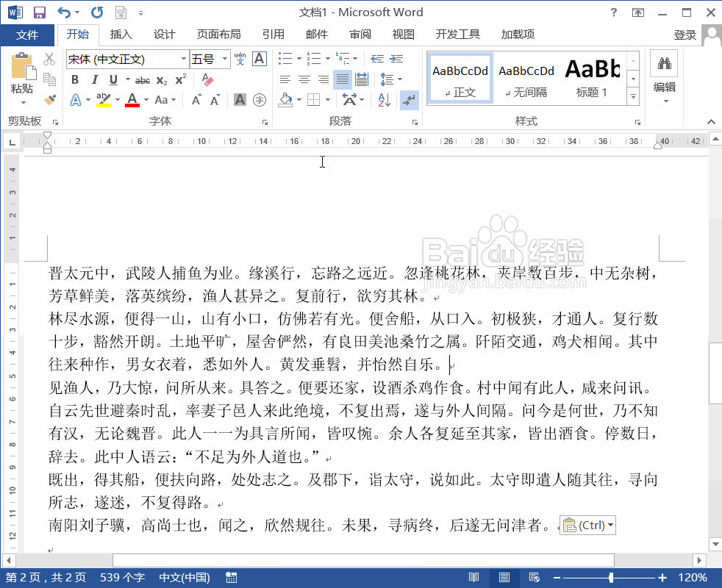Open the font name dropdown 宋体
Image resolution: width=722 pixels, height=588 pixels.
[183, 59]
